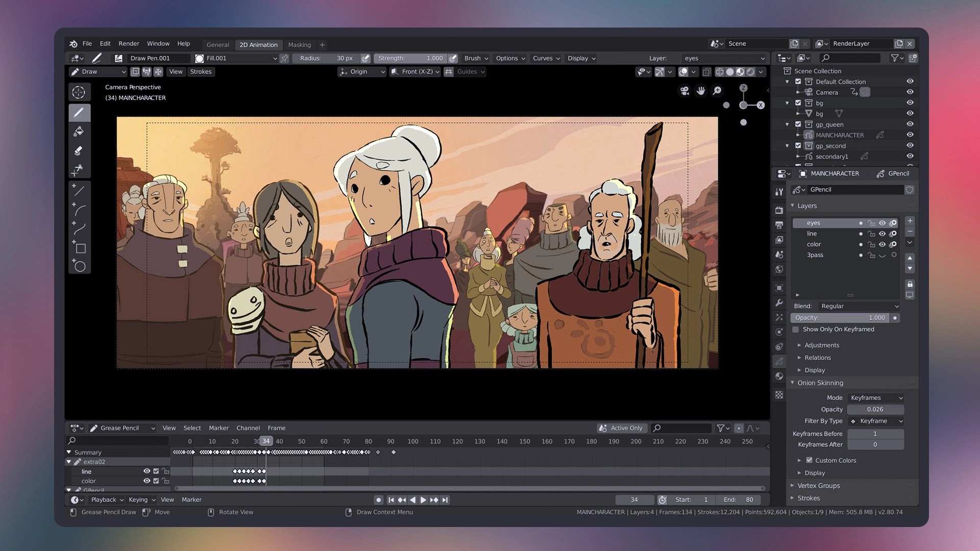Switch to the Masking workspace tab
This screenshot has width=980, height=551.
300,45
